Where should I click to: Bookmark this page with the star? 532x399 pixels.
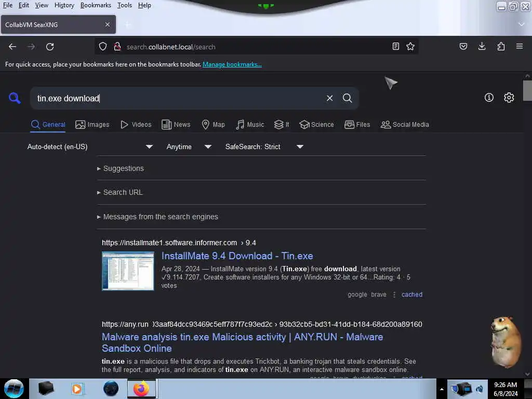(x=410, y=46)
